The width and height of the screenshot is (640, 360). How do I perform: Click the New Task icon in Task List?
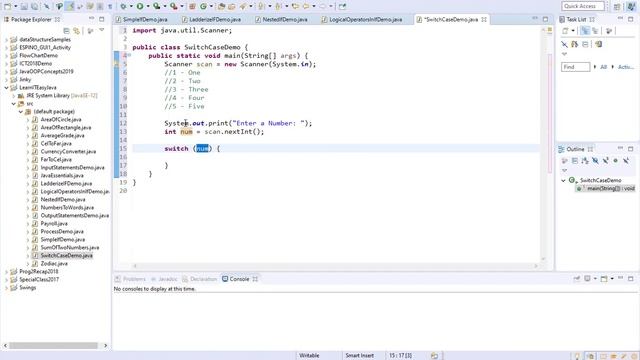point(565,31)
